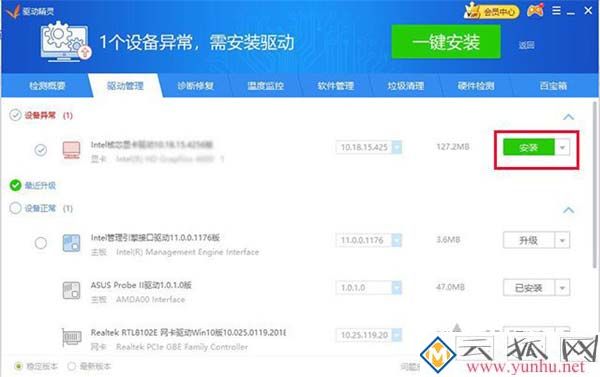Select the 稳定版本 radio button
This screenshot has width=600, height=377.
point(18,366)
